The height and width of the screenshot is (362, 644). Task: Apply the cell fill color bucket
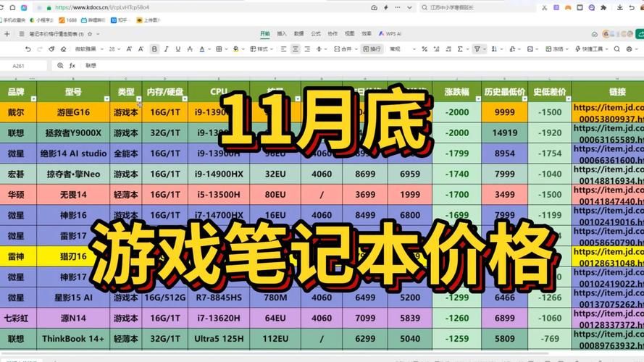[x=235, y=49]
